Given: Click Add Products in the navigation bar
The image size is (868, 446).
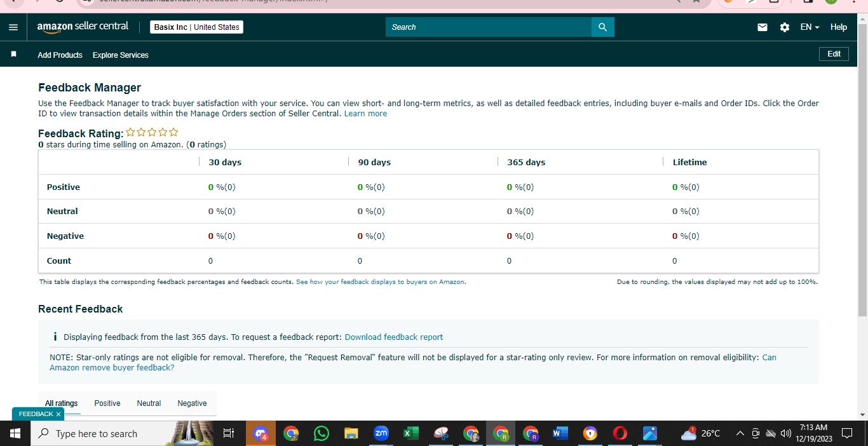Looking at the screenshot, I should pyautogui.click(x=60, y=55).
